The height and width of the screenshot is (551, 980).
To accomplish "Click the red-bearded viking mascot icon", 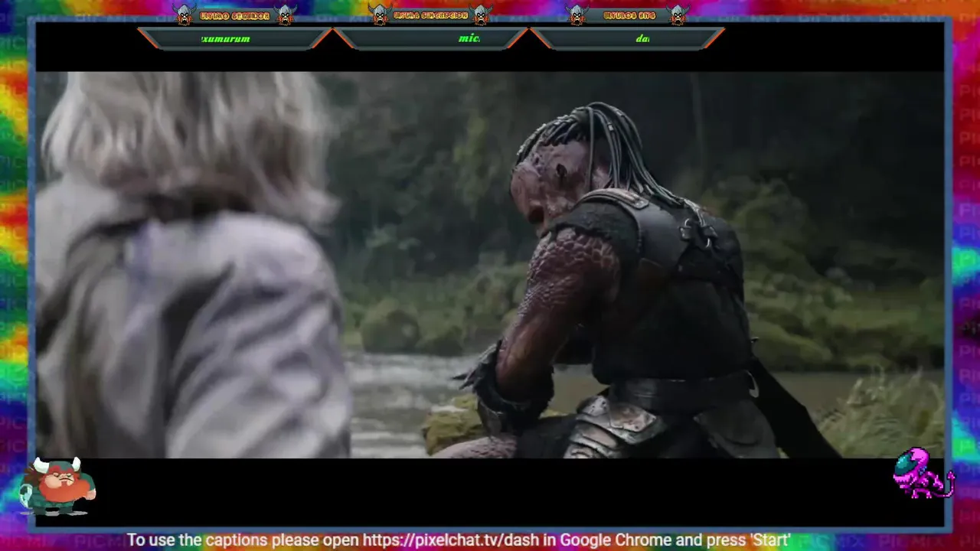I will (57, 486).
